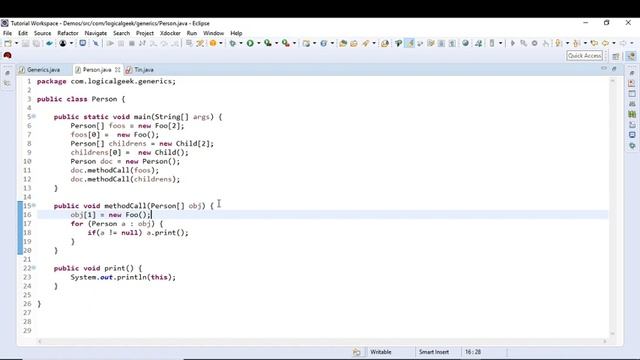Viewport: 640px width, 360px height.
Task: Switch to the Tin.java tab
Action: [144, 70]
